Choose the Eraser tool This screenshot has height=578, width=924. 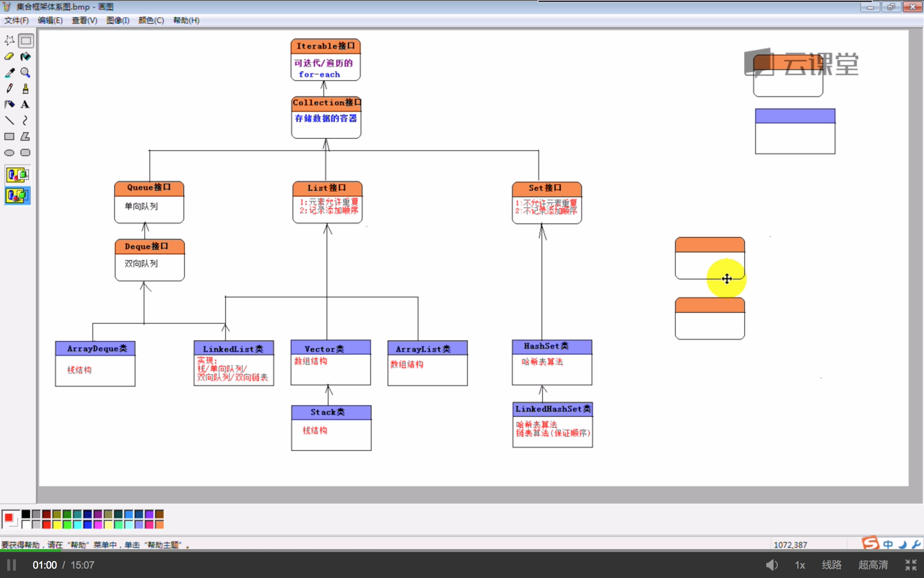[9, 57]
